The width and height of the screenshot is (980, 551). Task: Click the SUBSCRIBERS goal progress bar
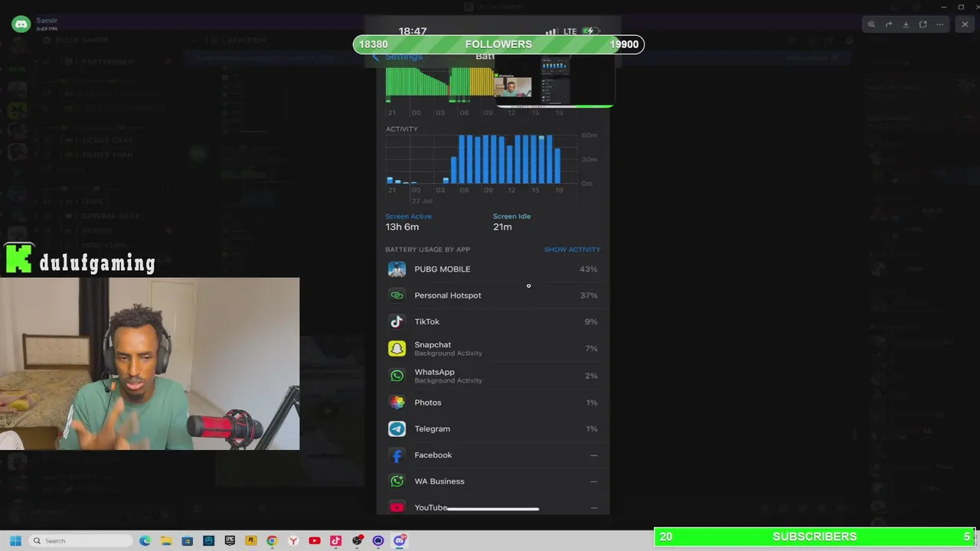click(x=815, y=537)
